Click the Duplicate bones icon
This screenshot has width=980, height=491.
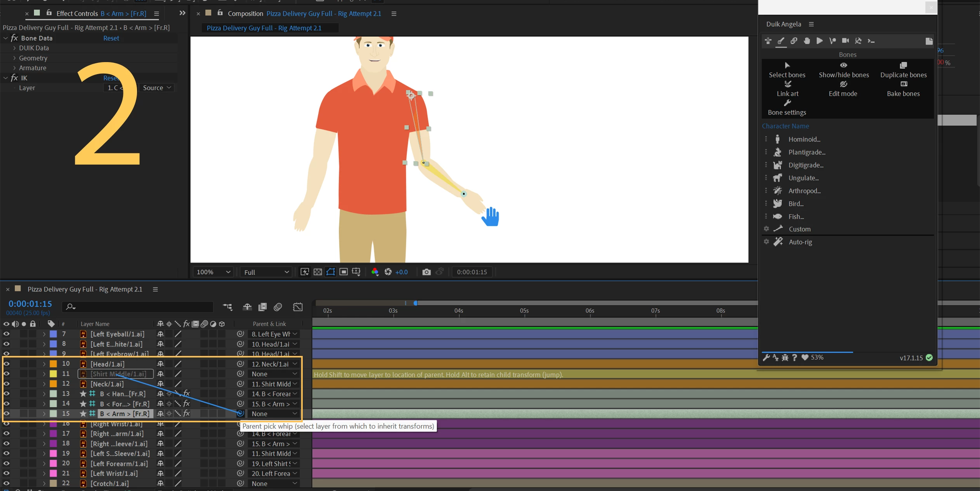(903, 65)
